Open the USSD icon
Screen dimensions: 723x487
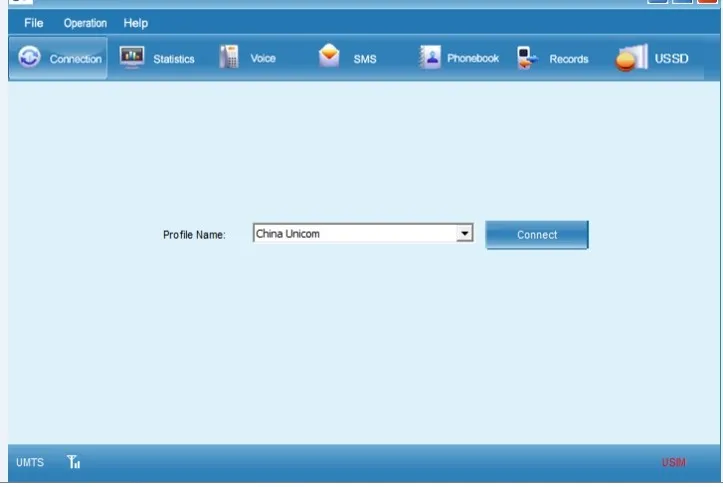631,58
